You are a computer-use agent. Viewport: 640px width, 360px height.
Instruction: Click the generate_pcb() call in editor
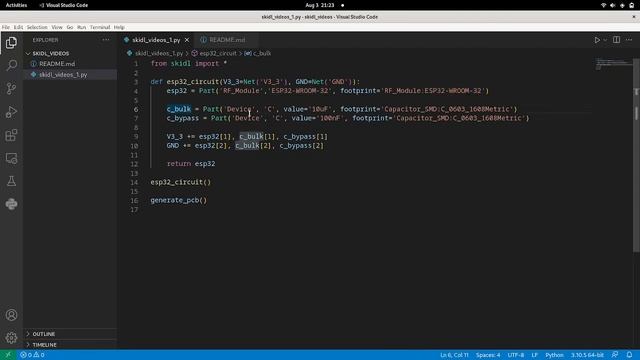pyautogui.click(x=178, y=200)
